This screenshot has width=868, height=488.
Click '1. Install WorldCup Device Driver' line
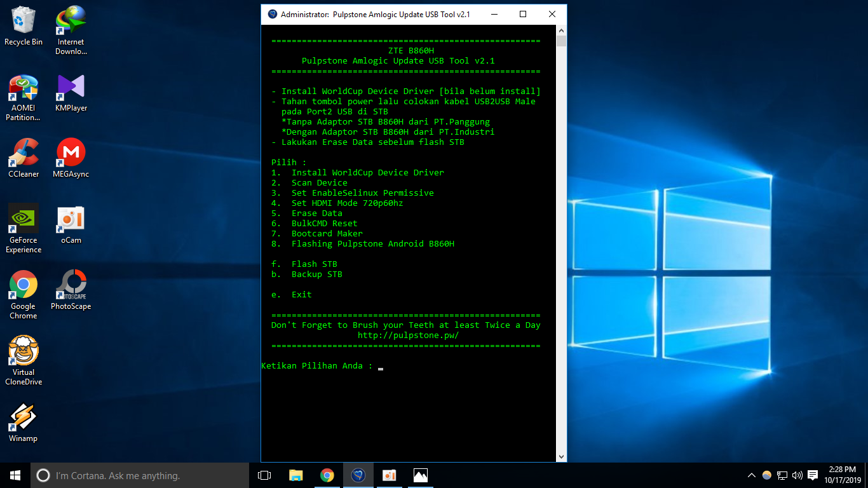pos(358,173)
